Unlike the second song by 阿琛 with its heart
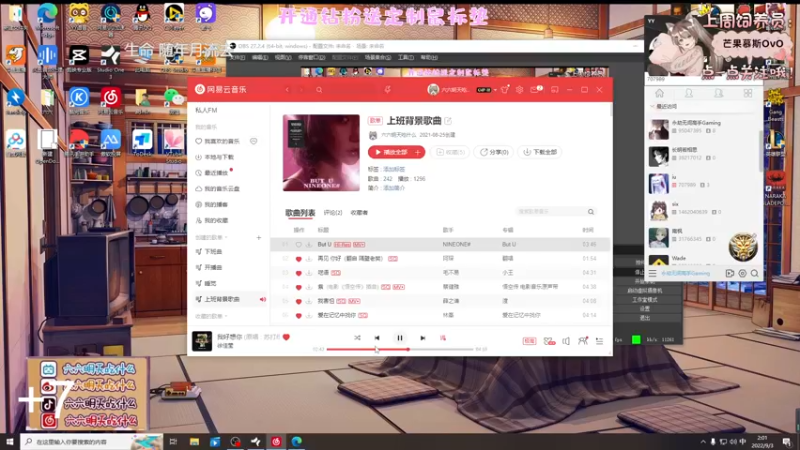The height and width of the screenshot is (450, 800). [298, 259]
